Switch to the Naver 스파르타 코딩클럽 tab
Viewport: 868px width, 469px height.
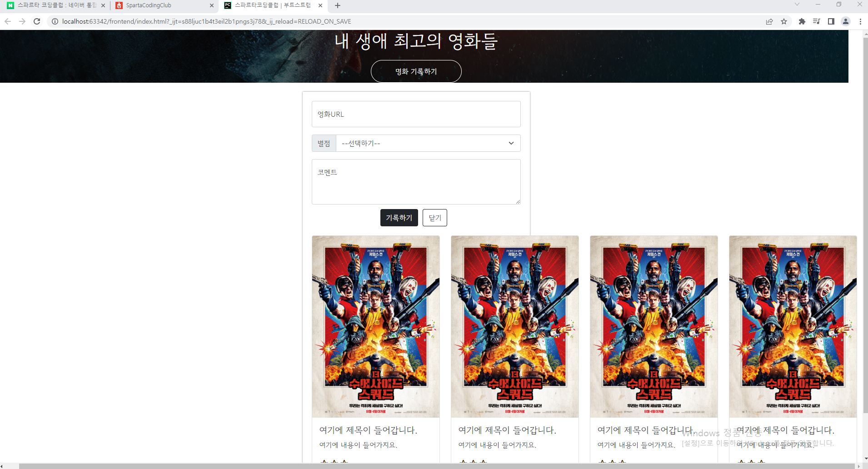[56, 5]
